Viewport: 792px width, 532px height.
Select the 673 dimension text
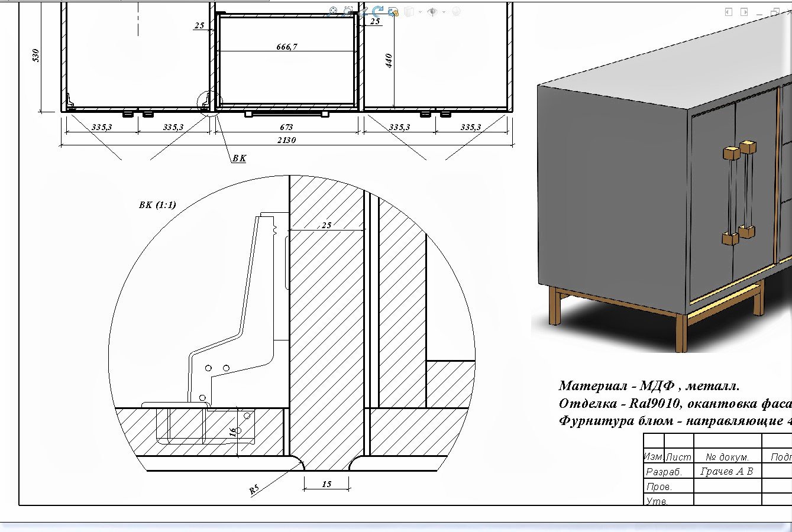coord(286,127)
